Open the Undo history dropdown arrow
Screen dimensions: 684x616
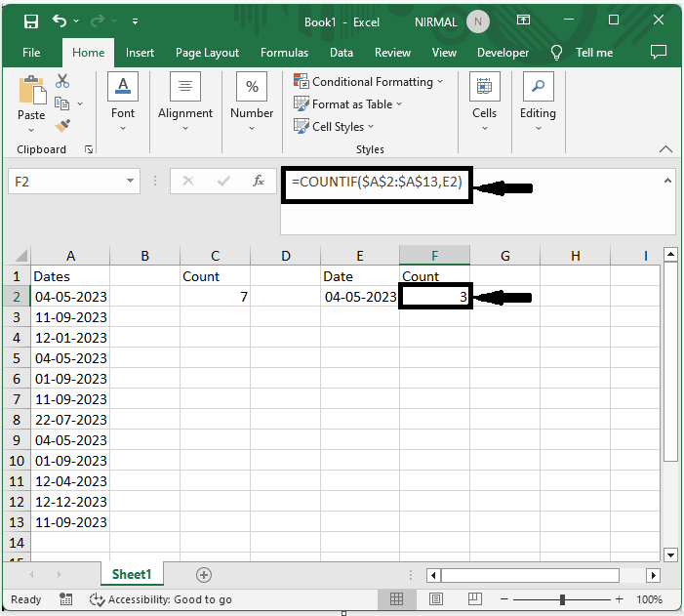click(x=76, y=21)
